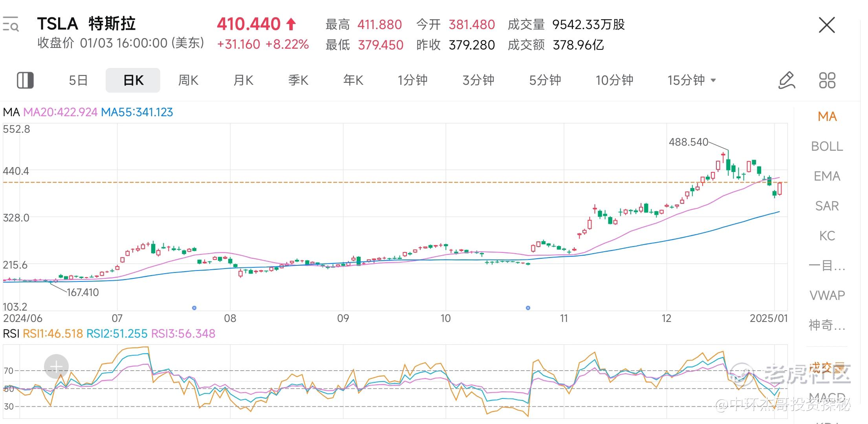Enable the 一目 (Ichimoku) indicator
Image resolution: width=868 pixels, height=424 pixels.
point(827,265)
